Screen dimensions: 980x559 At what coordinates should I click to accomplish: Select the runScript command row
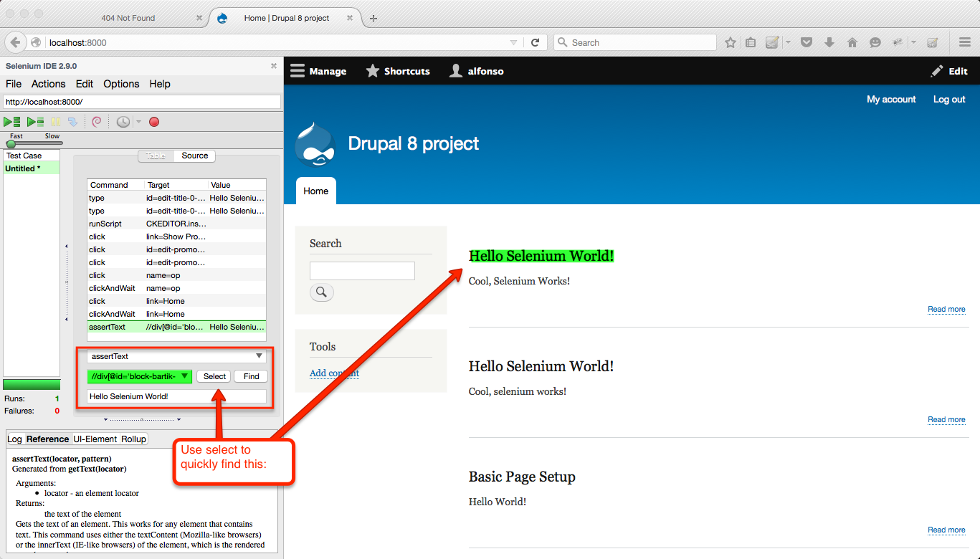[176, 224]
